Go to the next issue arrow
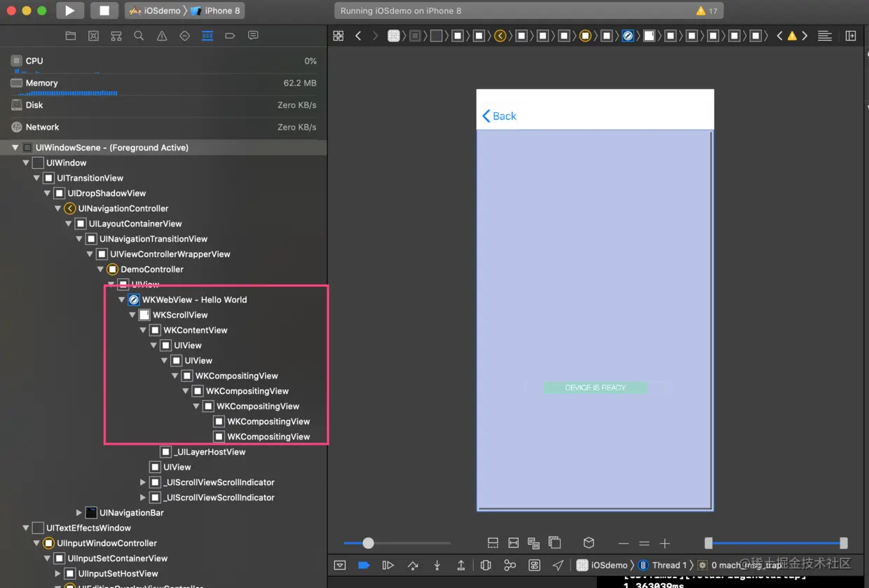Image resolution: width=869 pixels, height=588 pixels. pos(805,36)
